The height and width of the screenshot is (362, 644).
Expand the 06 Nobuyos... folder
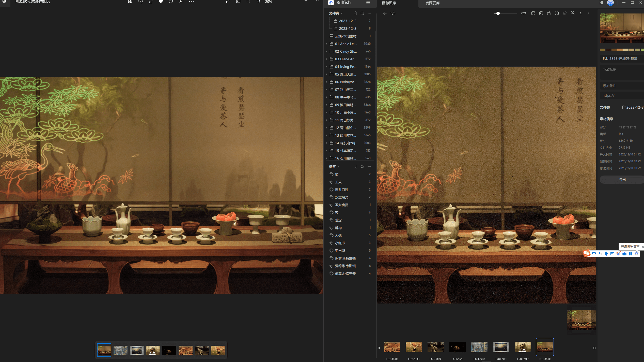pos(326,82)
